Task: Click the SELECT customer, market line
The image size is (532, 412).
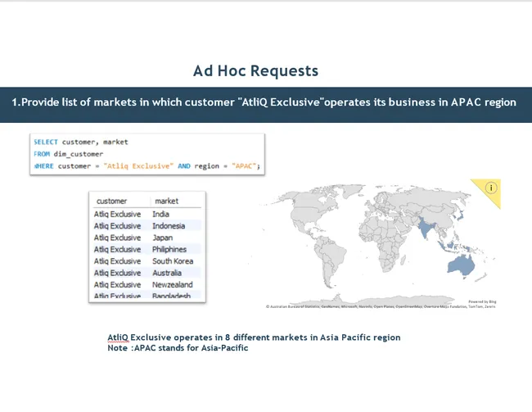Action: point(81,142)
